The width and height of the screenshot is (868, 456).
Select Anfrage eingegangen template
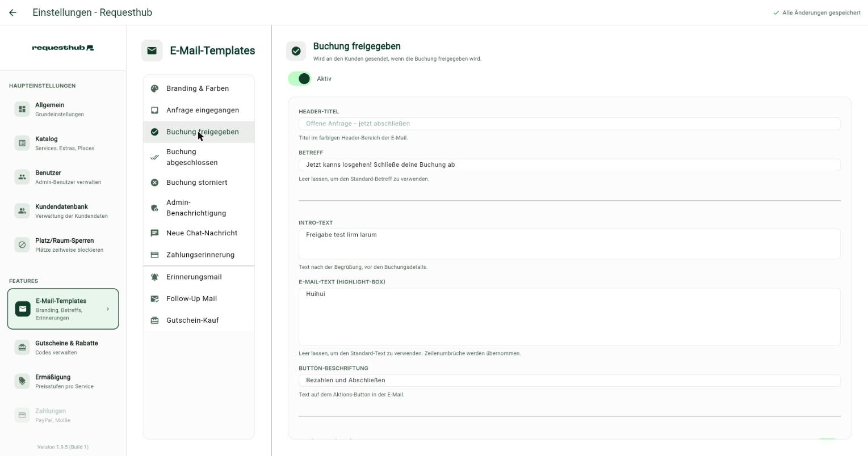coord(199,110)
